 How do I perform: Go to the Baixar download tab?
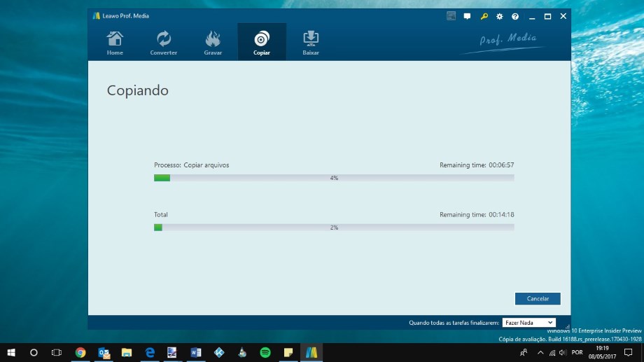(x=311, y=43)
